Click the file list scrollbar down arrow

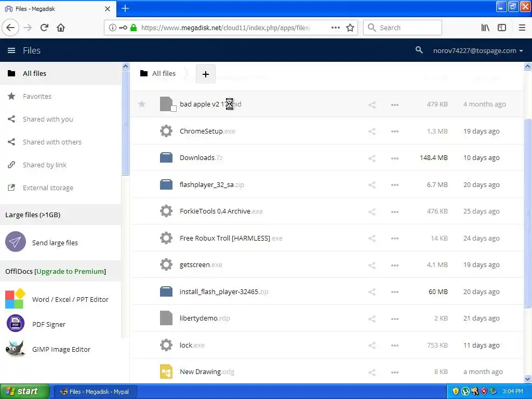(x=528, y=379)
